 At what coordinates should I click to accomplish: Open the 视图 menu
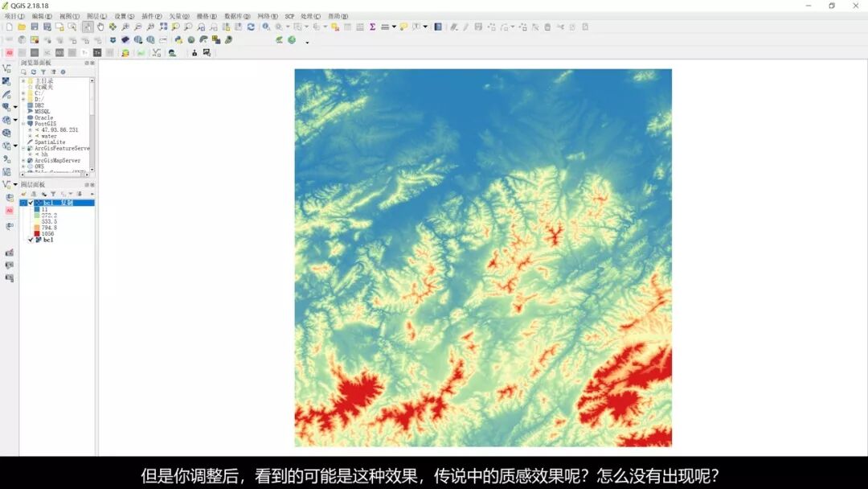pos(69,16)
